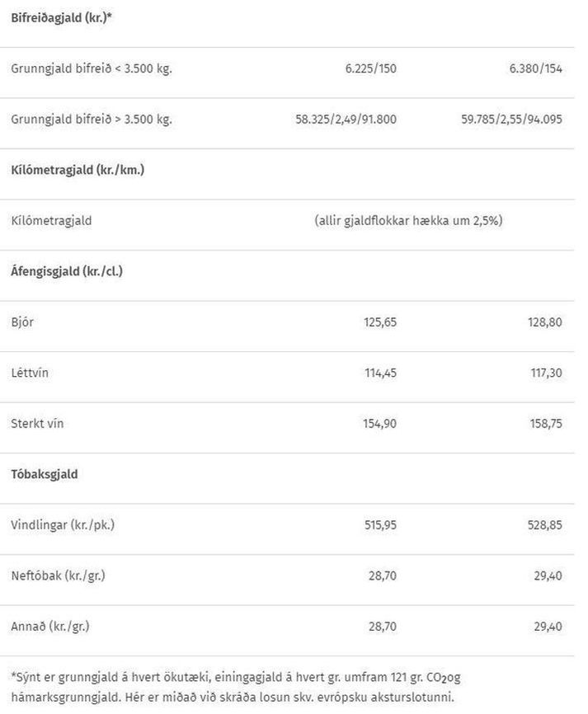This screenshot has width=588, height=714.
Task: Click the 6.380/154 value
Action: (536, 68)
